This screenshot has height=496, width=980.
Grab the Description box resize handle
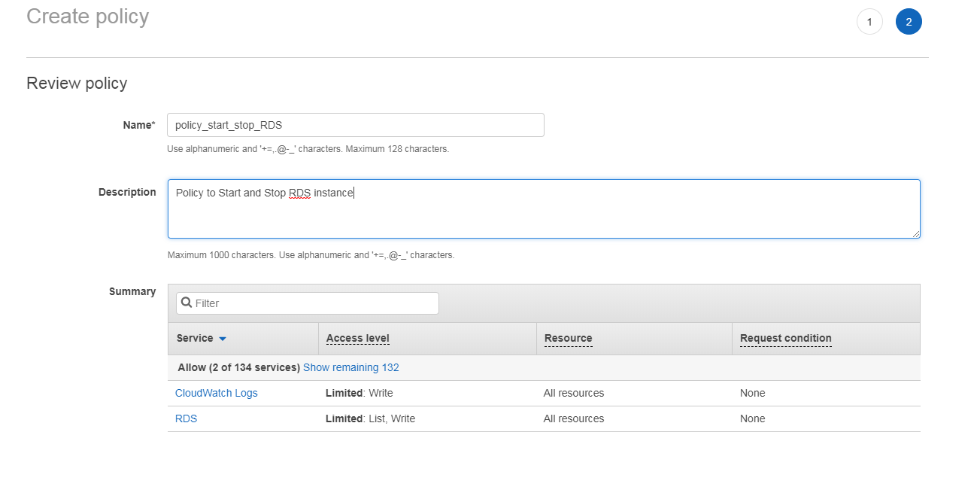pyautogui.click(x=915, y=233)
